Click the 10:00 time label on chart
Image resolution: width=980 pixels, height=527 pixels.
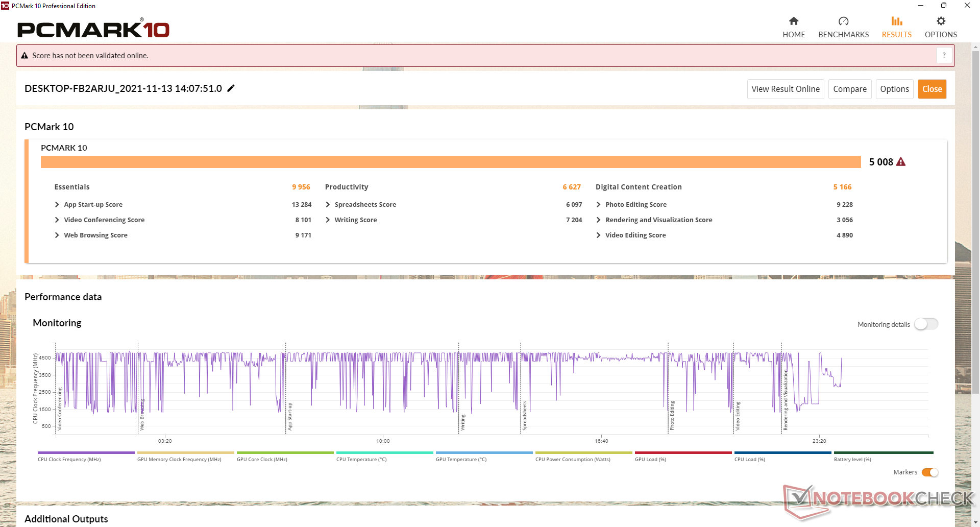pyautogui.click(x=383, y=441)
